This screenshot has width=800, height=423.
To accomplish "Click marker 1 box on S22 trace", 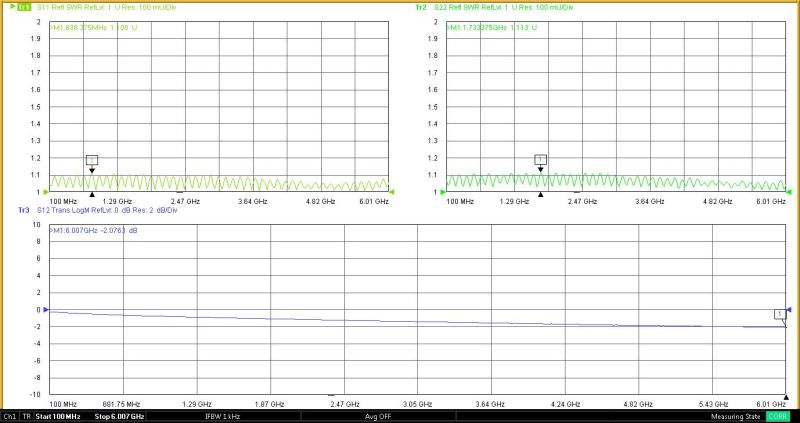I will (x=541, y=160).
